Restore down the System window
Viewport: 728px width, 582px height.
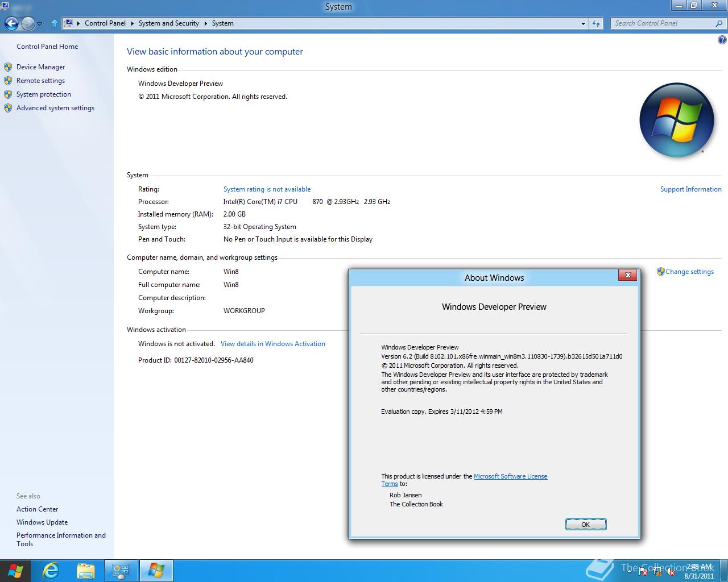click(694, 6)
